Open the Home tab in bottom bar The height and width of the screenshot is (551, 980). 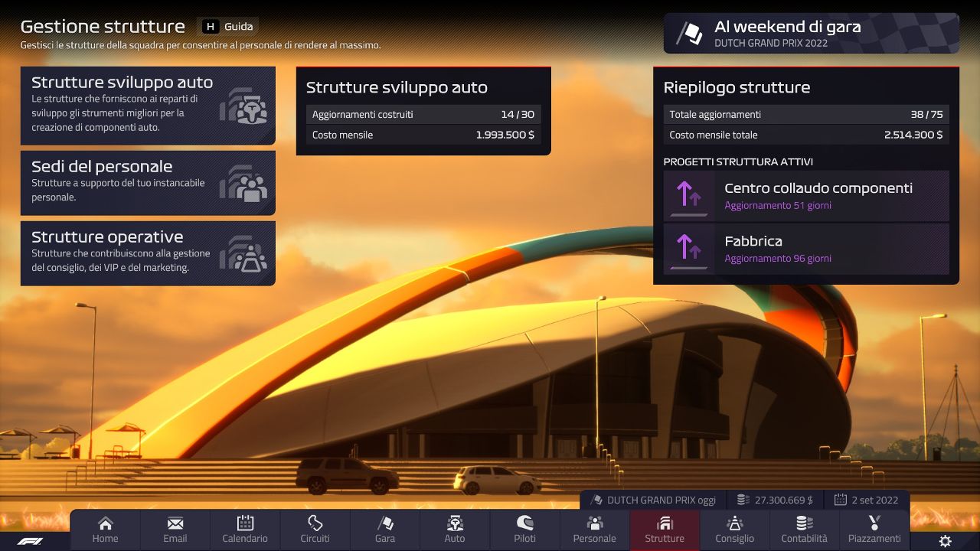[105, 530]
